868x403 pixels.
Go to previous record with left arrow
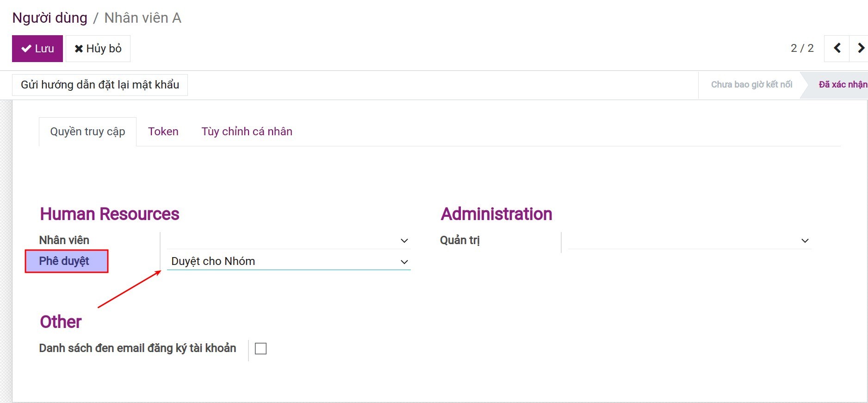pyautogui.click(x=837, y=48)
